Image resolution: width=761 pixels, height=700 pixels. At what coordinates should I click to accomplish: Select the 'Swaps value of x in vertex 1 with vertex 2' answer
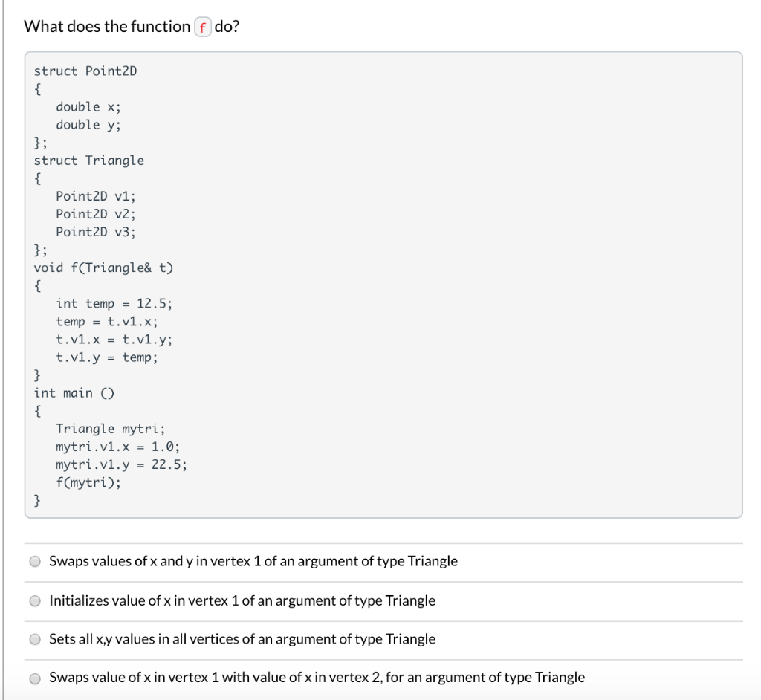(x=35, y=678)
